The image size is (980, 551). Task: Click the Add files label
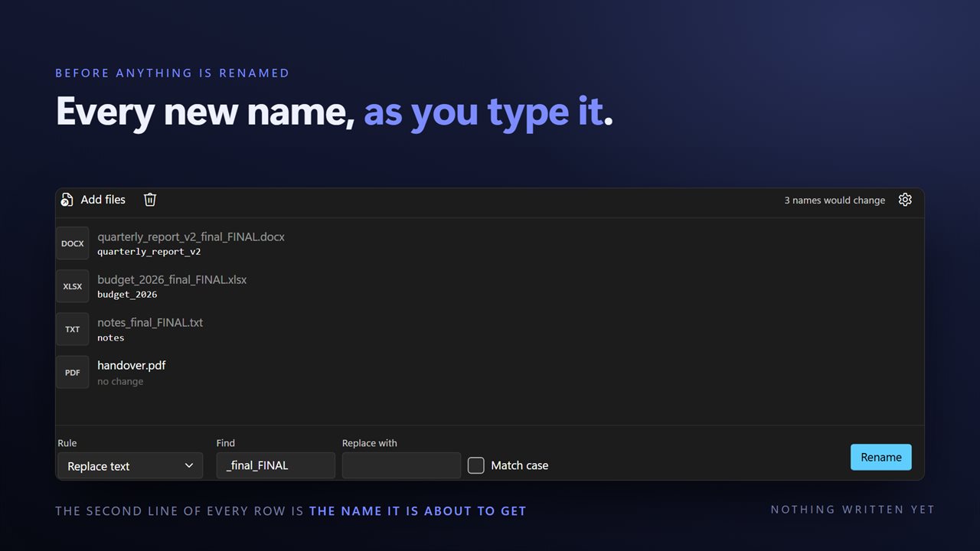(x=103, y=200)
